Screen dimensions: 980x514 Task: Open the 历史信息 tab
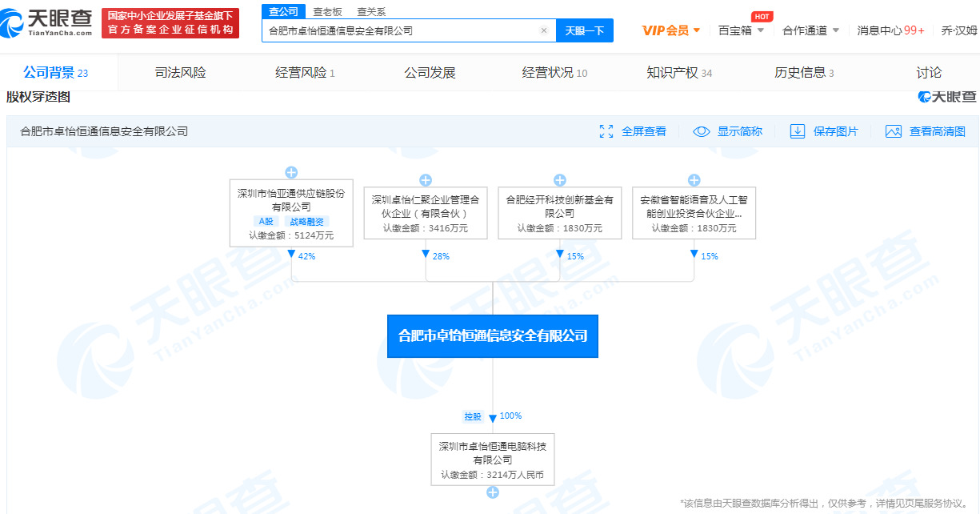click(x=804, y=73)
